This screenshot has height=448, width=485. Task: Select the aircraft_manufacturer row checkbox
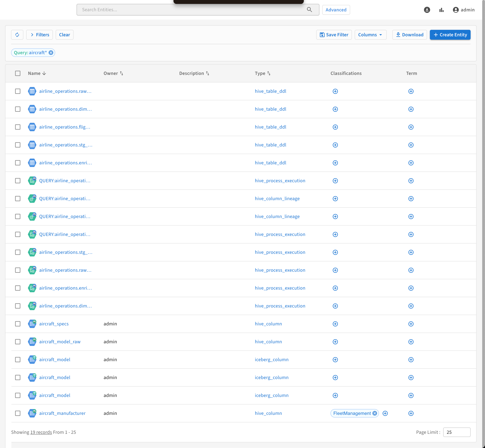tap(18, 413)
